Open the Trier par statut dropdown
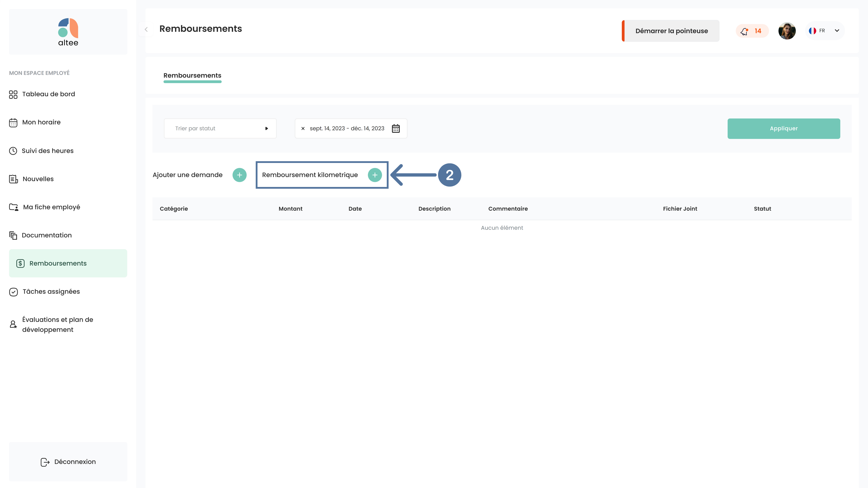This screenshot has width=868, height=488. click(220, 128)
